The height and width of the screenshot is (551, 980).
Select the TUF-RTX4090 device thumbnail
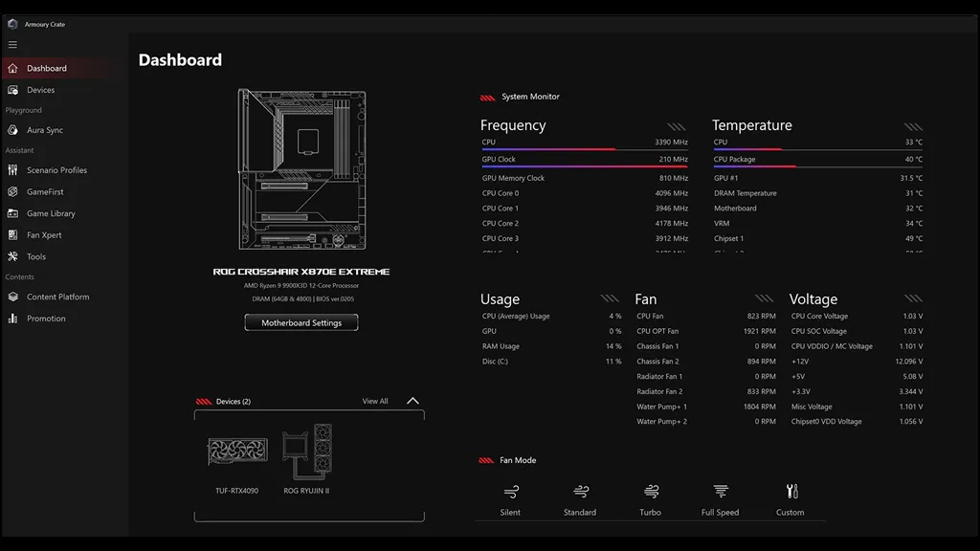[237, 452]
